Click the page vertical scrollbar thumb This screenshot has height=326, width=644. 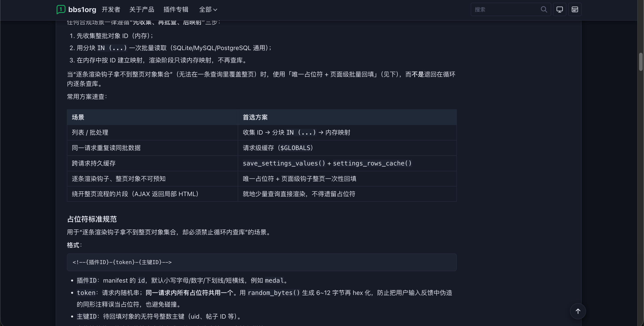641,62
